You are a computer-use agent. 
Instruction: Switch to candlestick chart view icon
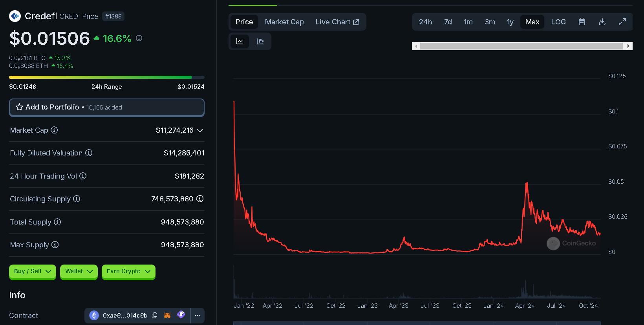260,41
